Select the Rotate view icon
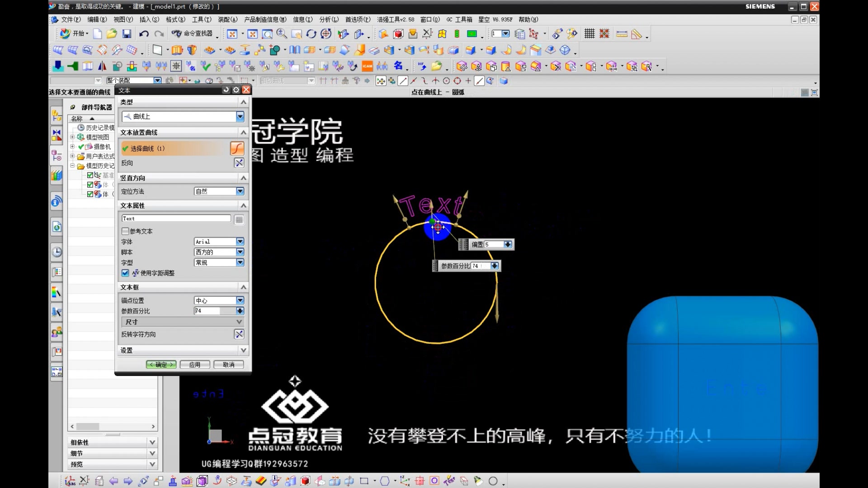 point(311,33)
